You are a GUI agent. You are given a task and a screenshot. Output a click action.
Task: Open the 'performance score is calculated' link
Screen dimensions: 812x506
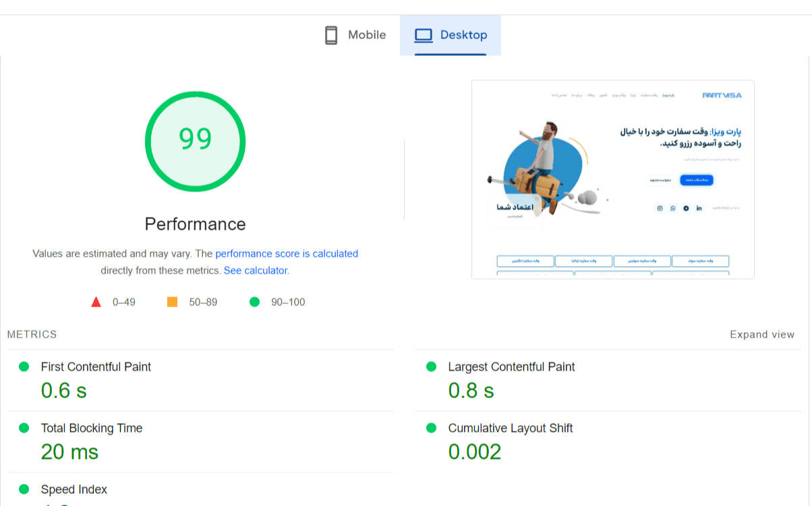(x=287, y=254)
